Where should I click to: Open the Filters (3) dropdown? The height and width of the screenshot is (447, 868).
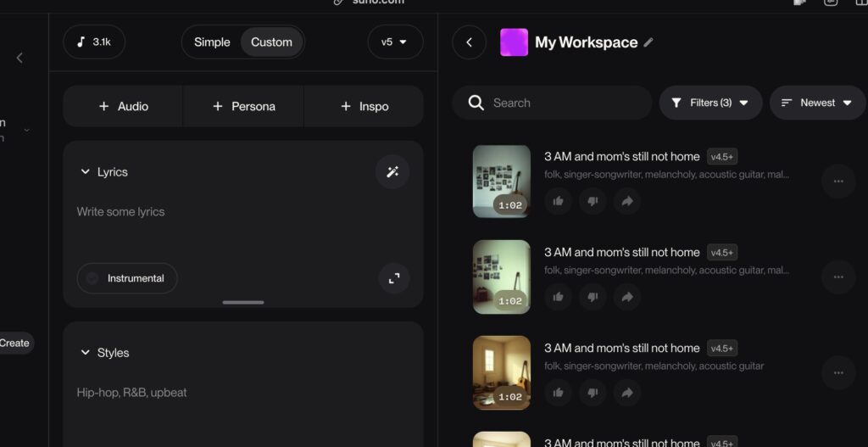(x=710, y=103)
